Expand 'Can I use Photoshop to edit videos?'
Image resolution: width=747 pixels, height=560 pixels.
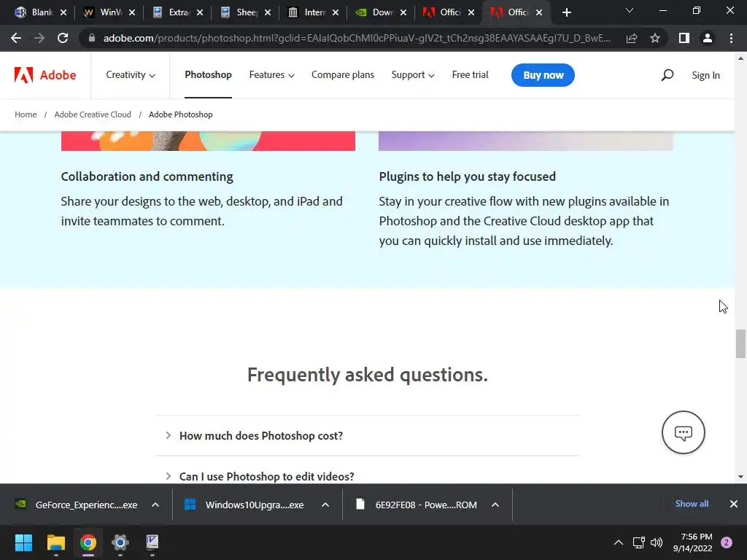point(367,476)
